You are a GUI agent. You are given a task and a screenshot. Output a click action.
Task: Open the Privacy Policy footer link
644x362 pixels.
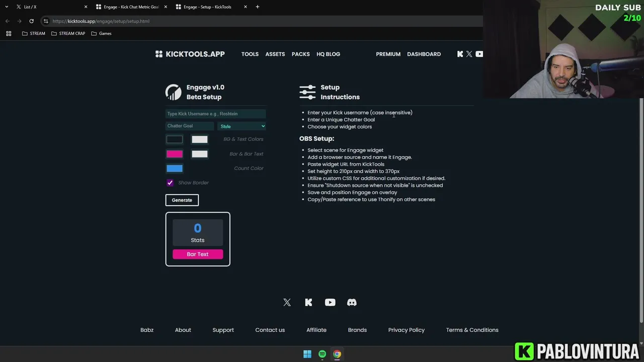[407, 330]
